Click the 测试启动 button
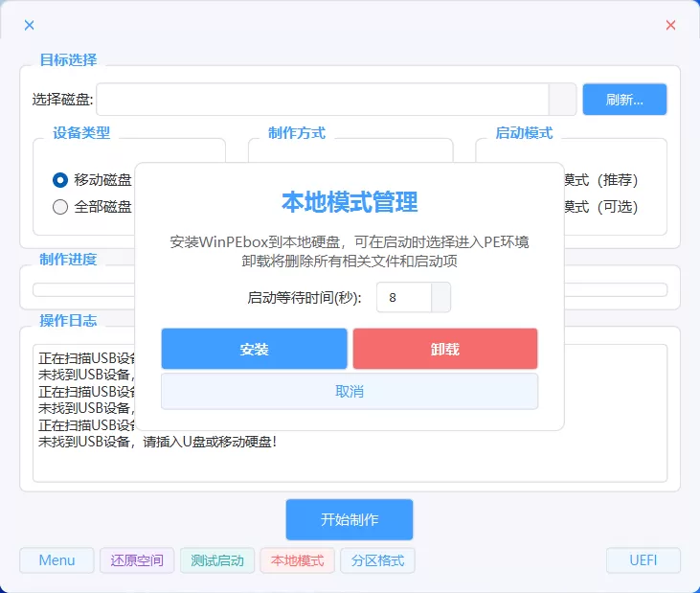700x593 pixels. [x=217, y=560]
